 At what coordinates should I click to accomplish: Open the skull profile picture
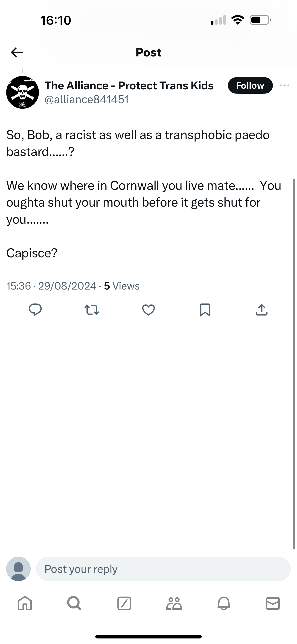coord(23,92)
